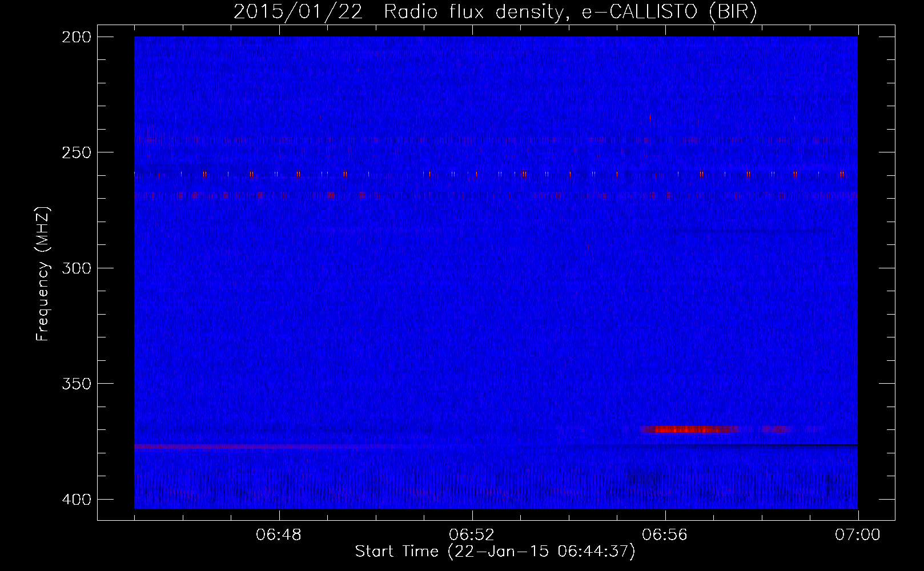
Task: Click the 350 frequency tick label
Action: 75,383
